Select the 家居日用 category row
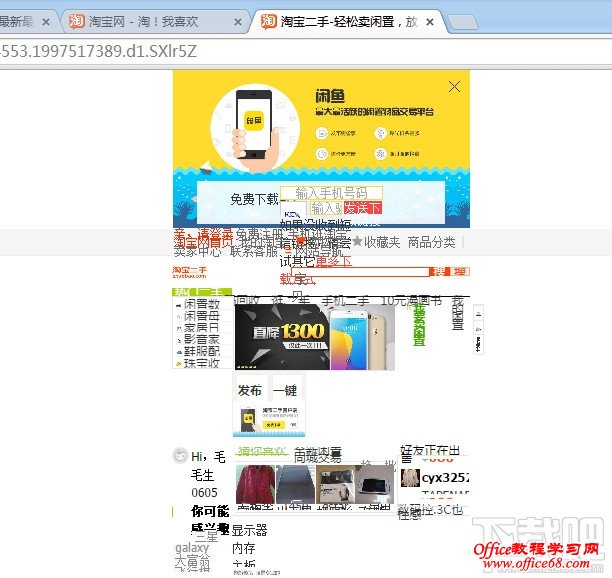The height and width of the screenshot is (578, 612). pos(202,328)
